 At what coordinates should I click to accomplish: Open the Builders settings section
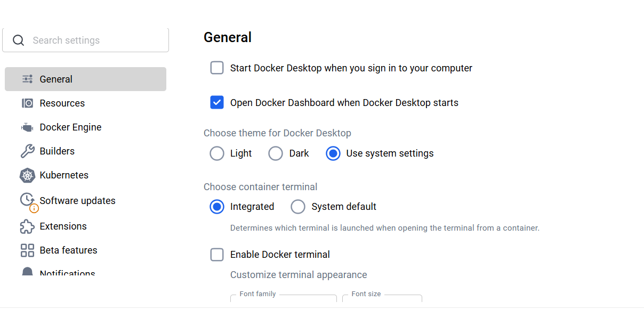coord(85,151)
